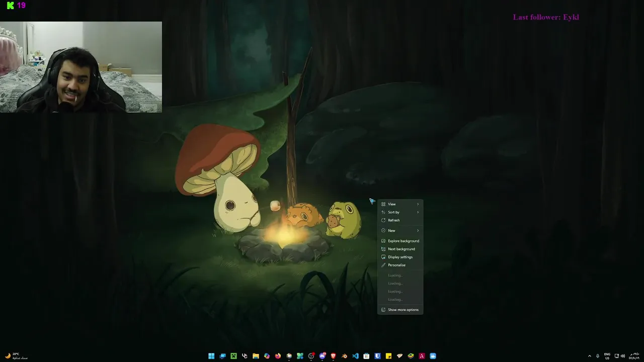Image resolution: width=644 pixels, height=362 pixels.
Task: Launch BlueStacks from the taskbar
Action: pyautogui.click(x=411, y=356)
